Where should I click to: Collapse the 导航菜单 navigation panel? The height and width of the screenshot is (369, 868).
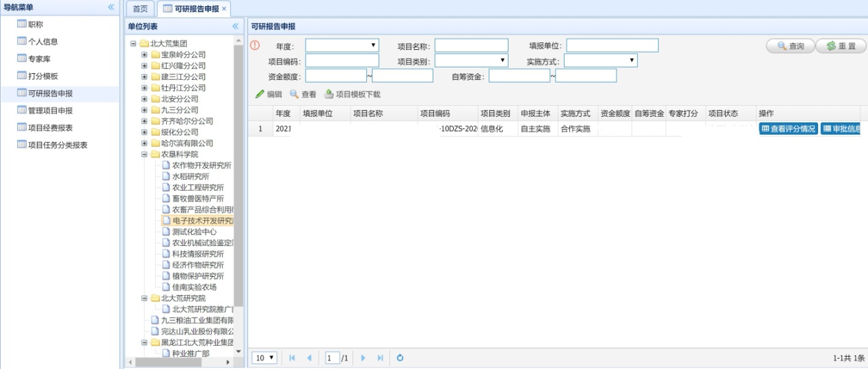point(111,7)
